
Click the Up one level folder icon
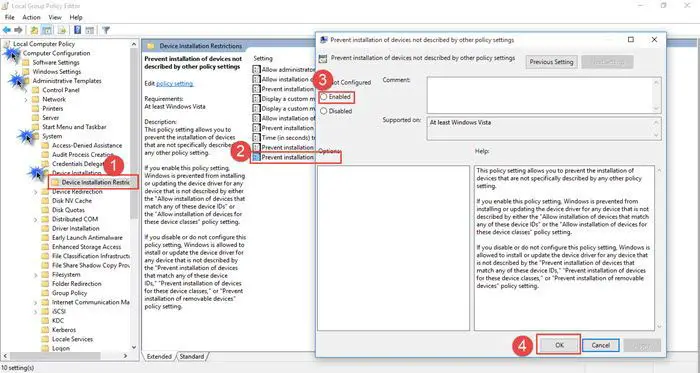[x=34, y=30]
